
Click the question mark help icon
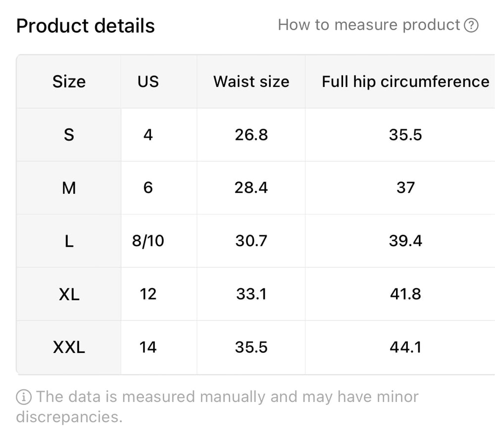tap(471, 25)
